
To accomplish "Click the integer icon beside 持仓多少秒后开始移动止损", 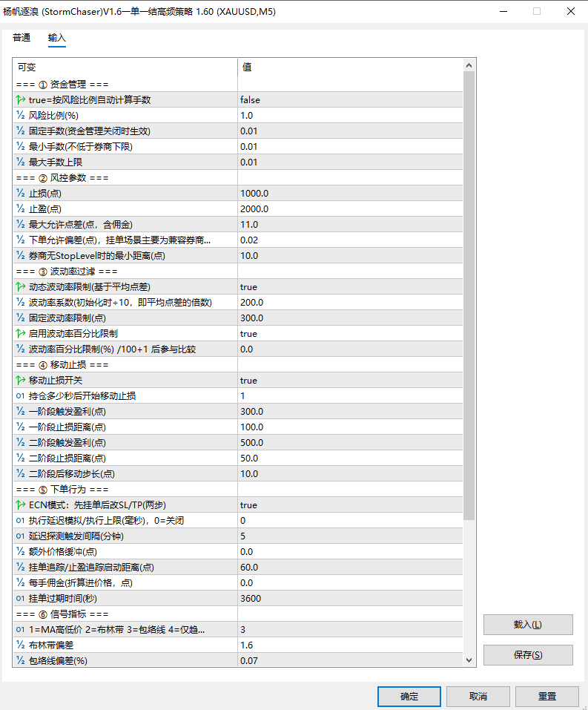I will 20,395.
